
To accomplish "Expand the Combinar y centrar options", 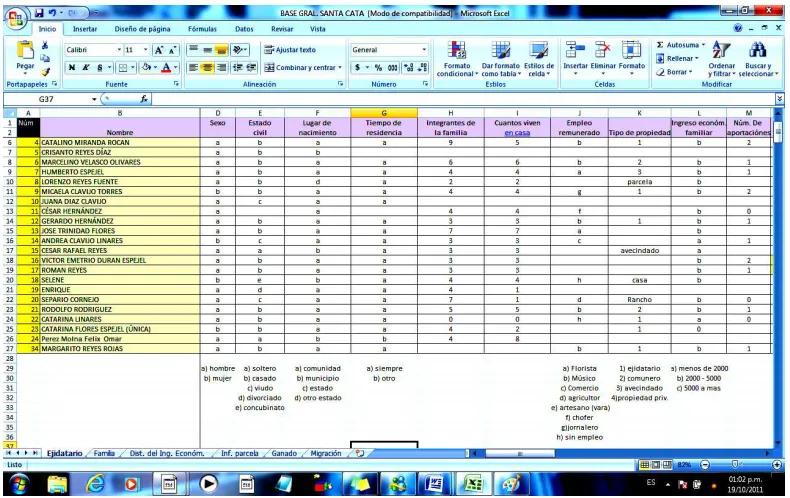I will 340,67.
